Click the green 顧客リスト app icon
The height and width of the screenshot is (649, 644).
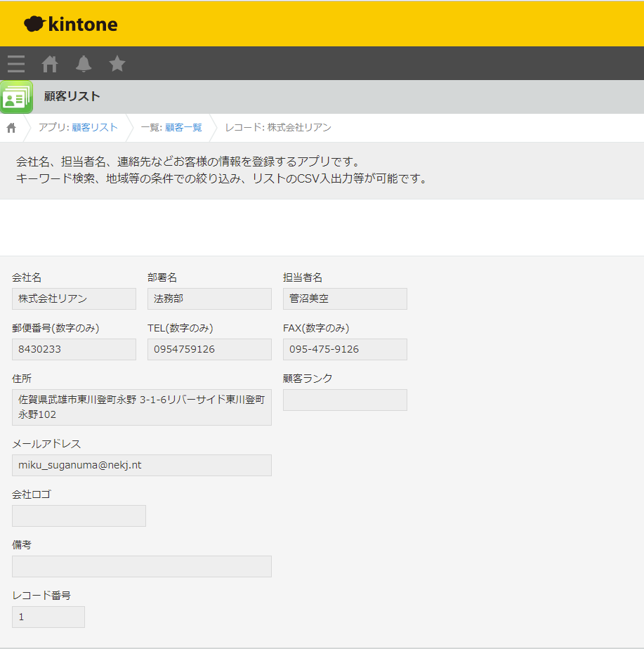click(16, 96)
